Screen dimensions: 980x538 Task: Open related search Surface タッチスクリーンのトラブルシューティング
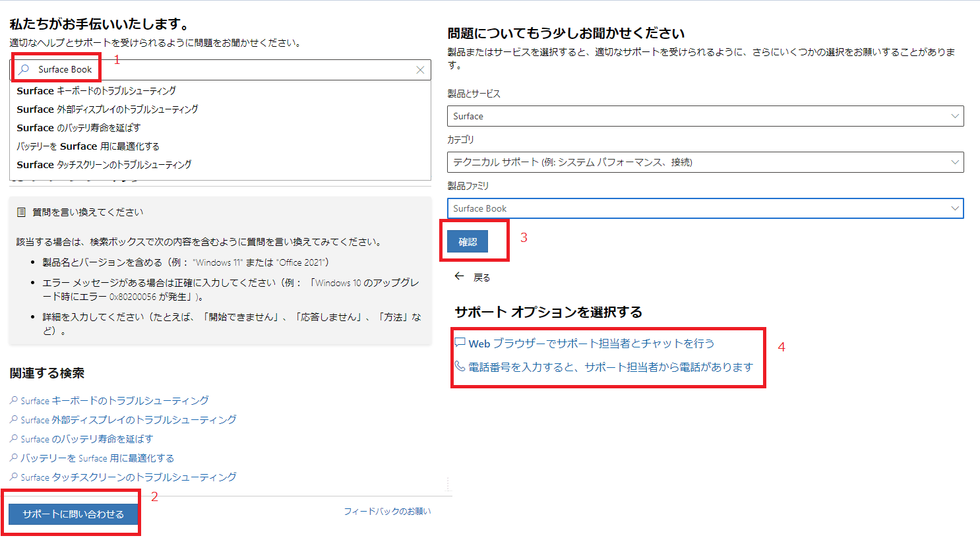point(129,477)
